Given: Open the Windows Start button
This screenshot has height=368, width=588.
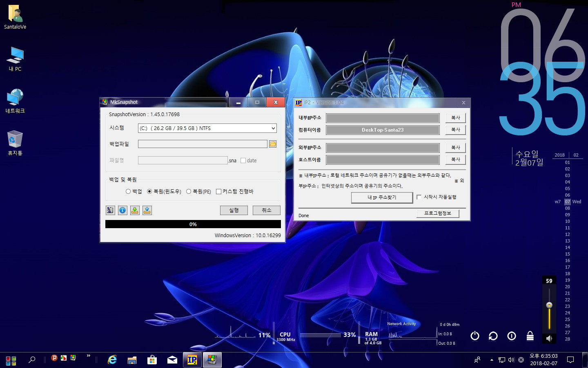Looking at the screenshot, I should point(11,360).
